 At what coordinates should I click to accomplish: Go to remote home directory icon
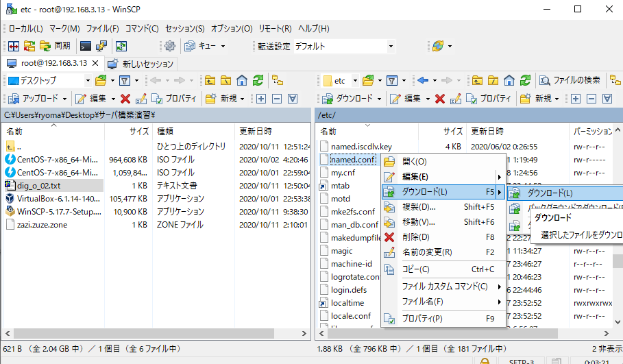509,81
